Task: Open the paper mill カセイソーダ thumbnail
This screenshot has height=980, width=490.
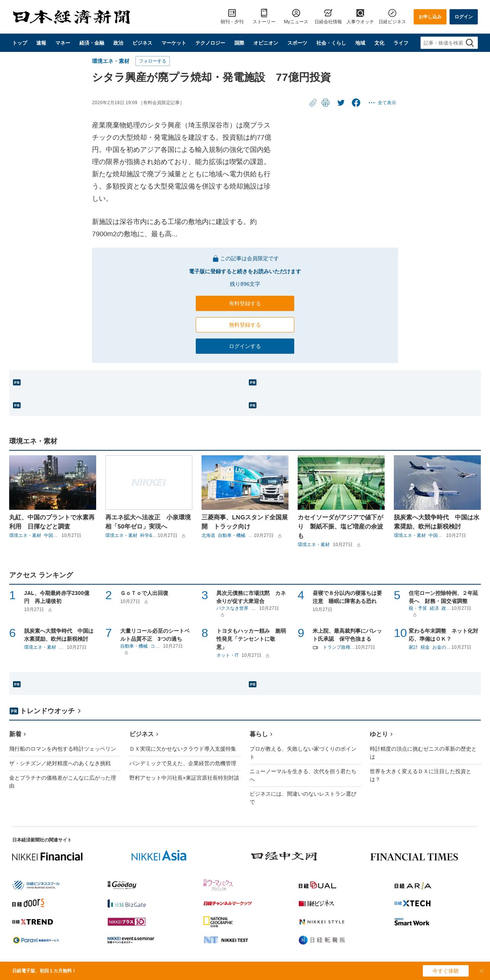Action: tap(341, 482)
